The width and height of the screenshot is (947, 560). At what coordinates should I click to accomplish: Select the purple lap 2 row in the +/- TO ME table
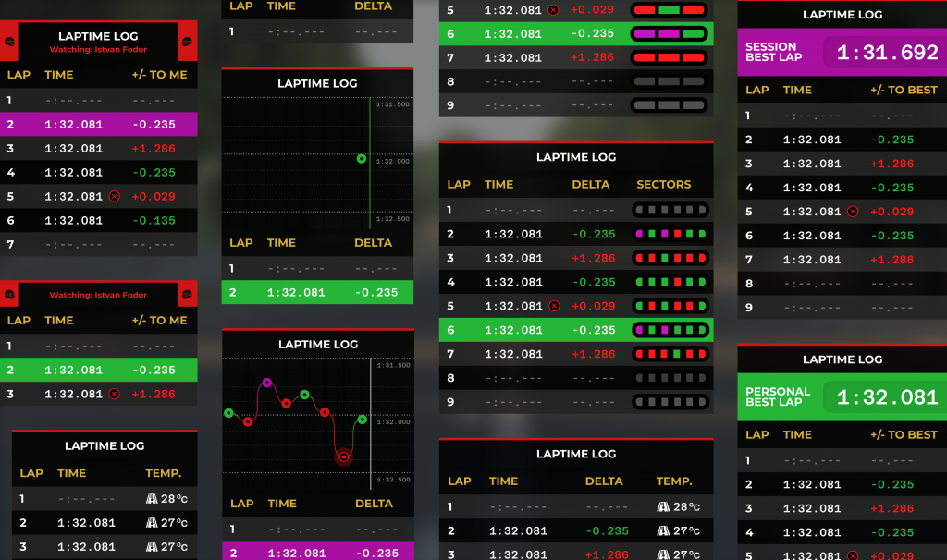point(98,124)
